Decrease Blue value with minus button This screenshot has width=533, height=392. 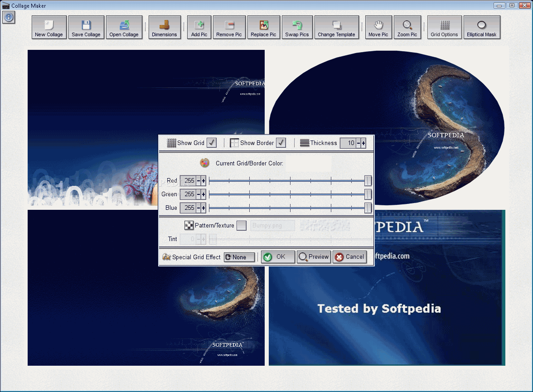[199, 208]
